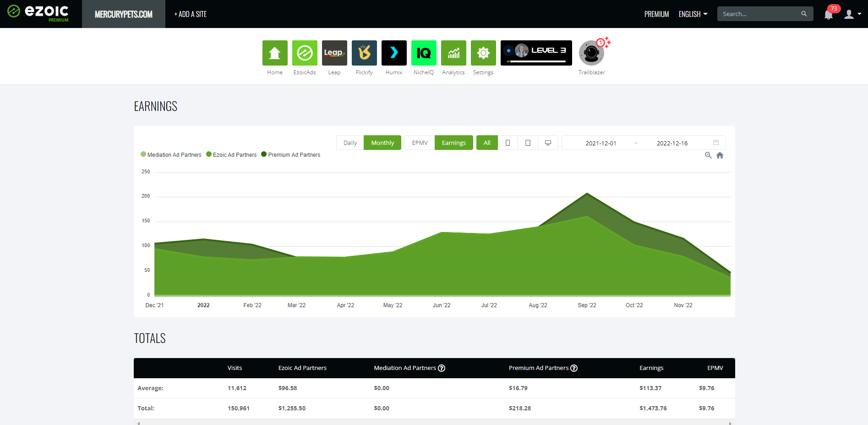Click the Dec '21 axis label
The height and width of the screenshot is (425, 868).
coord(154,305)
